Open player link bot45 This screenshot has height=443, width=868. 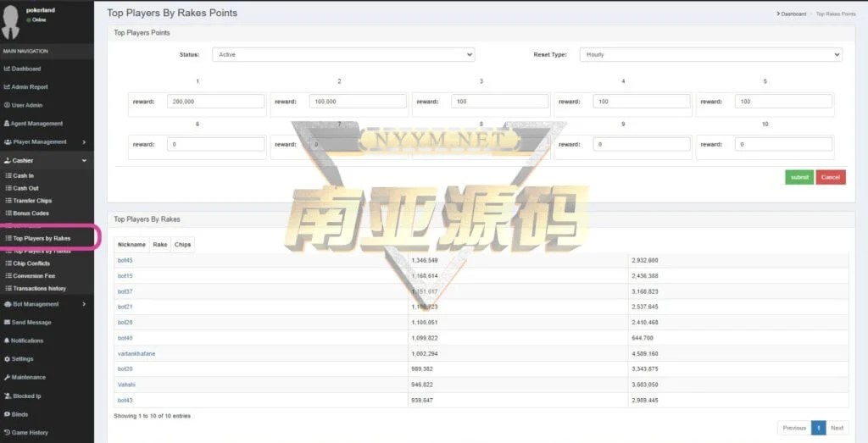click(125, 260)
